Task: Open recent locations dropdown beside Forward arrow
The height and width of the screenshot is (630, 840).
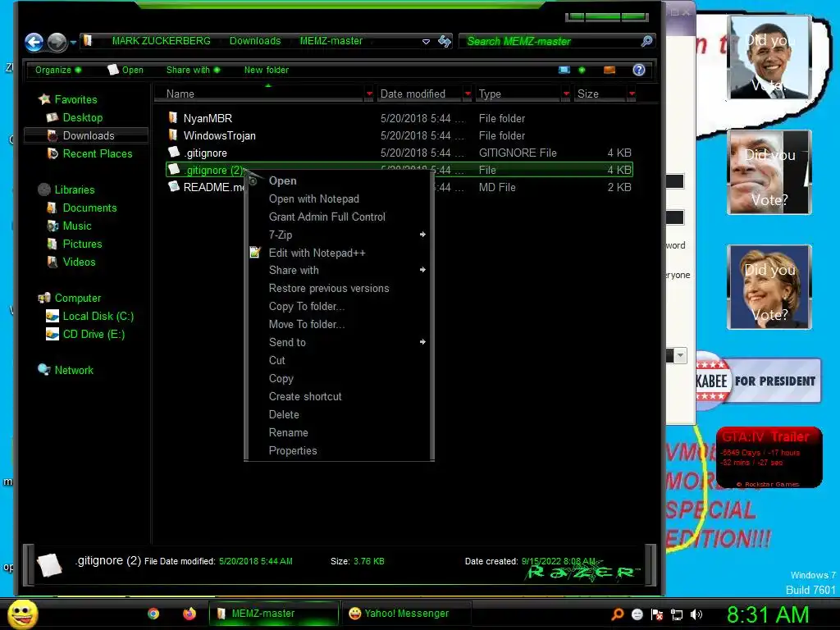Action: pos(73,42)
